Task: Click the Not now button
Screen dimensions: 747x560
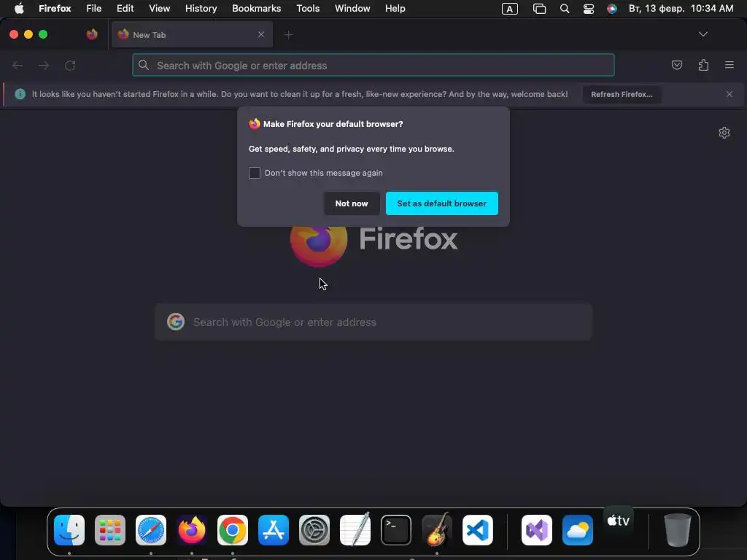Action: click(352, 203)
